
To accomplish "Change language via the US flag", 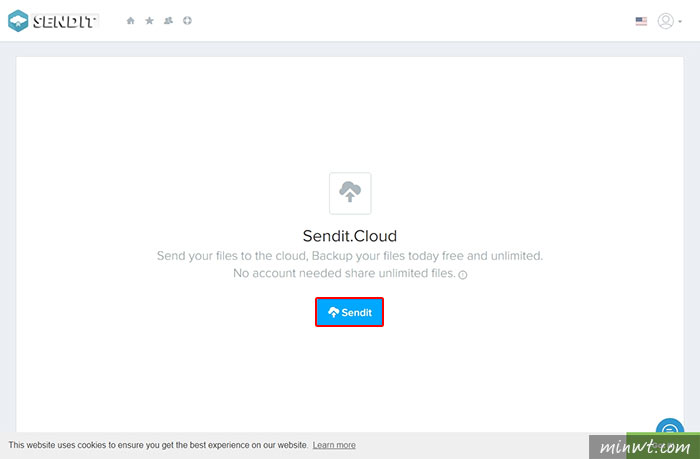I will (641, 21).
